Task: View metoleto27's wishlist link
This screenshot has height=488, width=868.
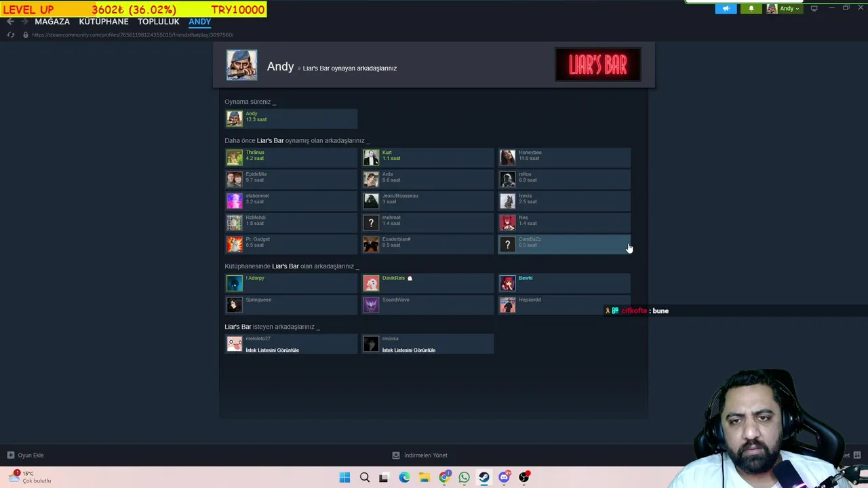Action: (x=272, y=350)
